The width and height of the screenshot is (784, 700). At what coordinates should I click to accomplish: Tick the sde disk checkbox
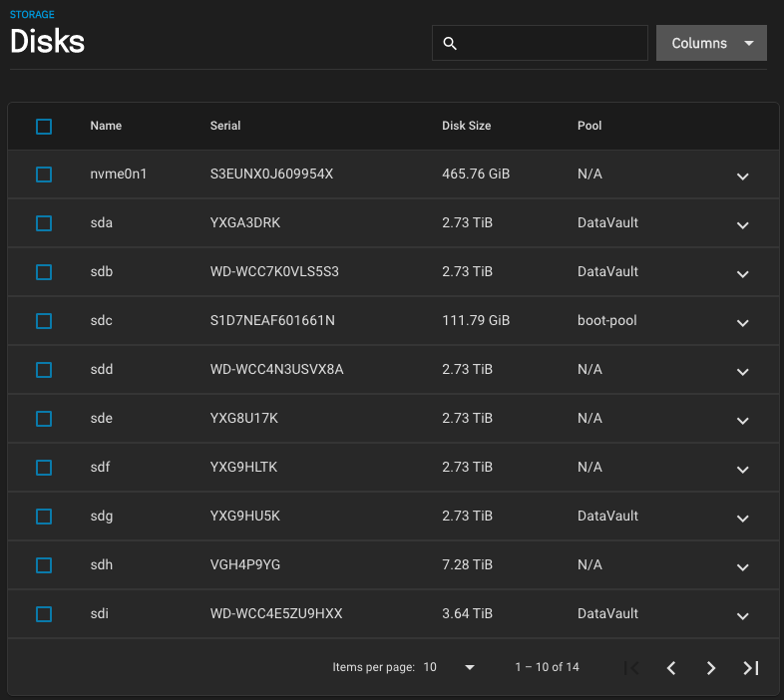click(x=44, y=419)
